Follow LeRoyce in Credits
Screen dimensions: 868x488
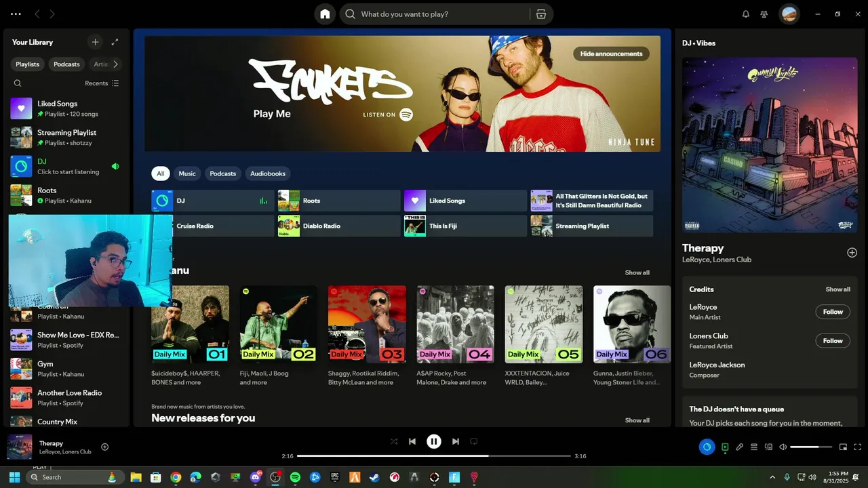coord(833,312)
